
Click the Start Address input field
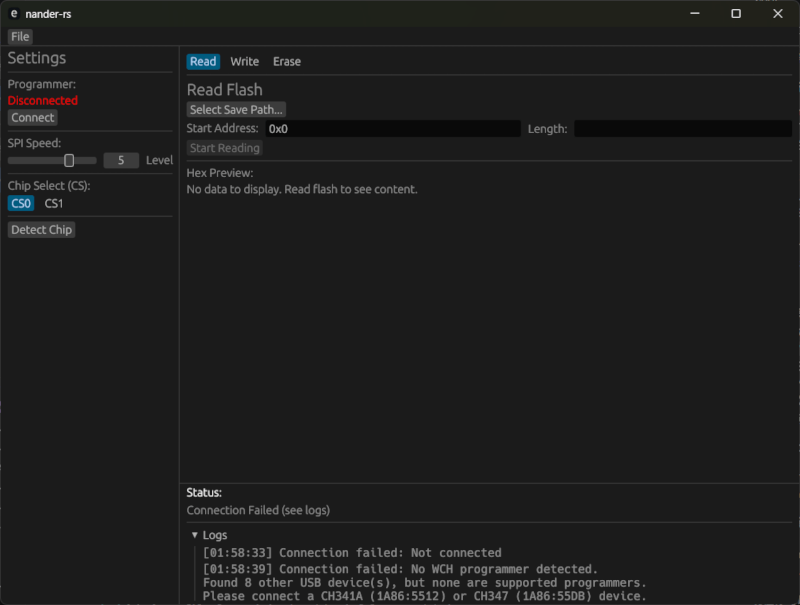point(390,128)
